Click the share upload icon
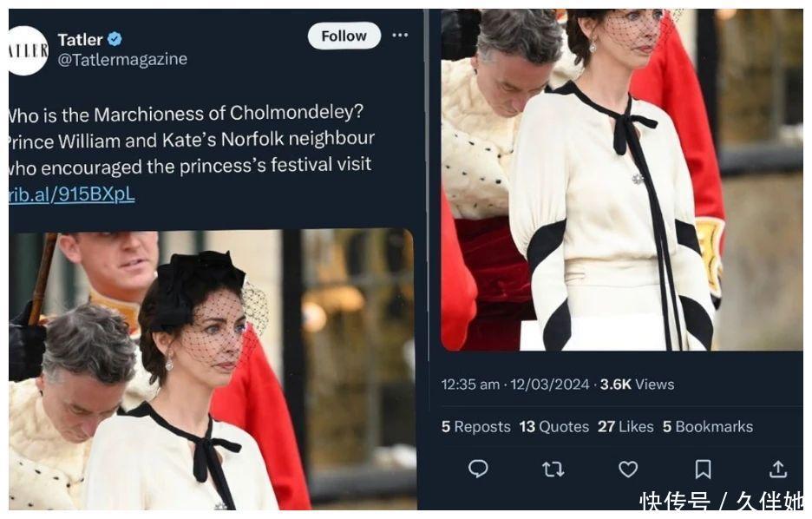 point(778,470)
